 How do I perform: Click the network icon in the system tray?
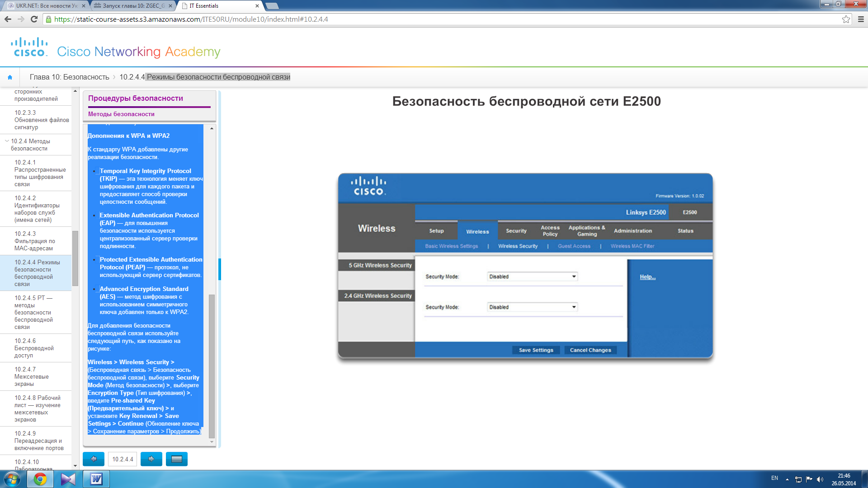coord(798,479)
